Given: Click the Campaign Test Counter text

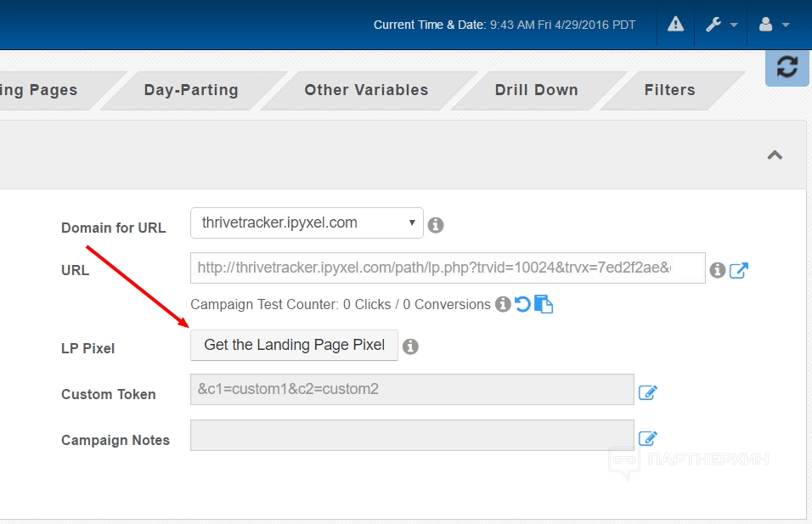Looking at the screenshot, I should tap(341, 304).
